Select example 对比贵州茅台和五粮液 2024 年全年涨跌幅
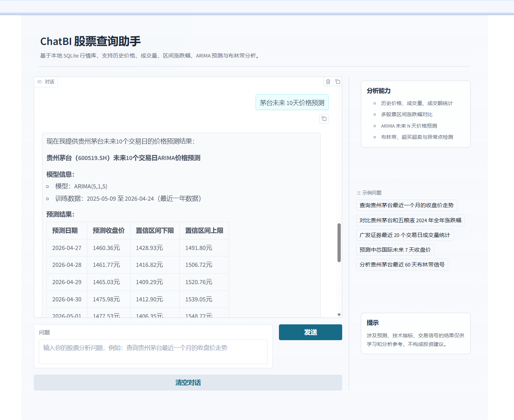 click(410, 220)
